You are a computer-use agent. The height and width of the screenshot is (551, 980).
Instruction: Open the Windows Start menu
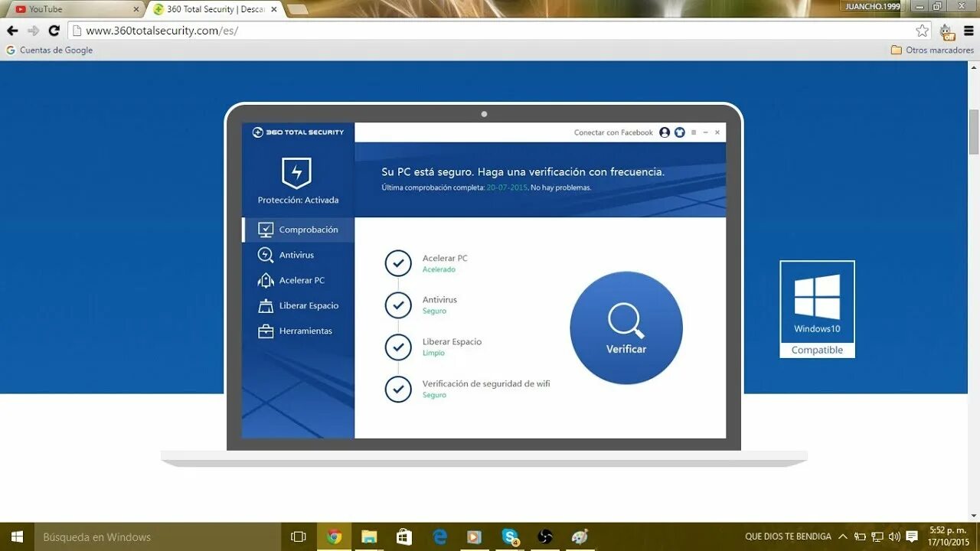click(x=17, y=536)
